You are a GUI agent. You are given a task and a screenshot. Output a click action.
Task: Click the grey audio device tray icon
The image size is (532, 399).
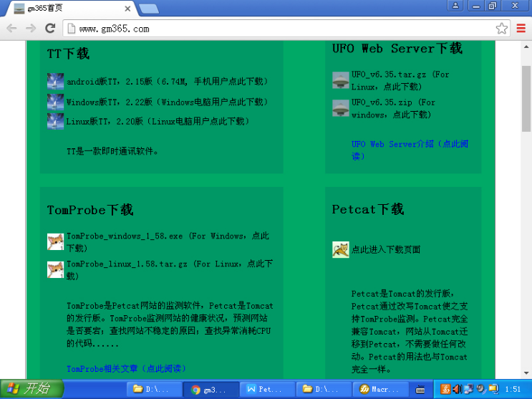pos(480,389)
